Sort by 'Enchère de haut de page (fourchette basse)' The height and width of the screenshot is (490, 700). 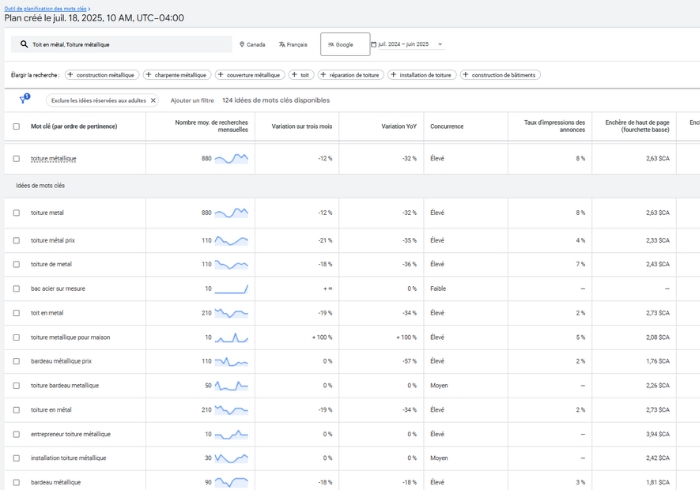[637, 126]
